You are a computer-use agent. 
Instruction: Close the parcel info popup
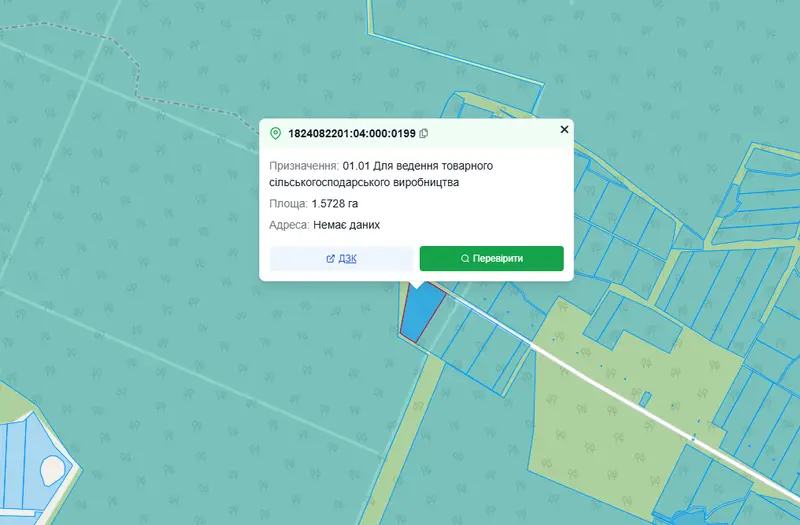[564, 130]
